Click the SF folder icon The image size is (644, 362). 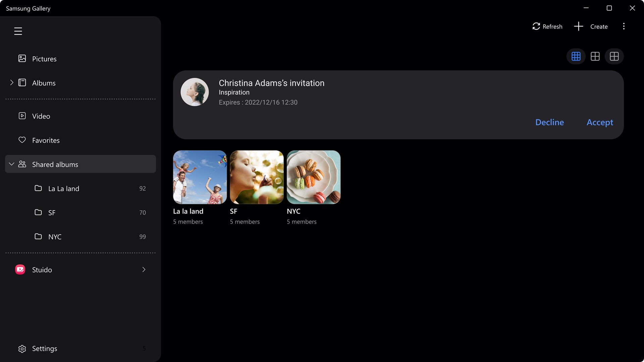[38, 212]
